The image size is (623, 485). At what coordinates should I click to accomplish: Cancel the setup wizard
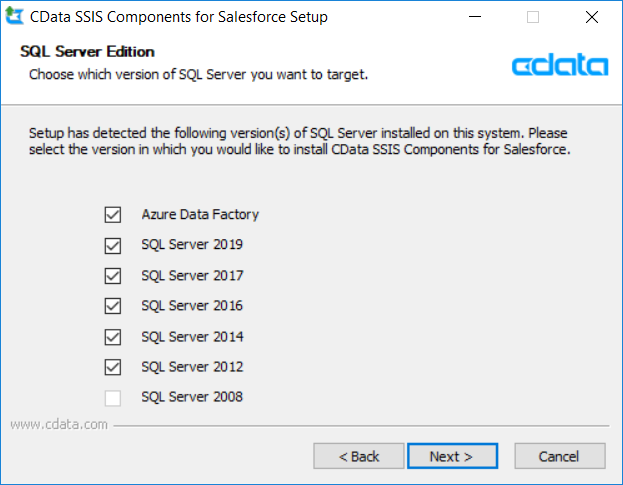tap(559, 456)
